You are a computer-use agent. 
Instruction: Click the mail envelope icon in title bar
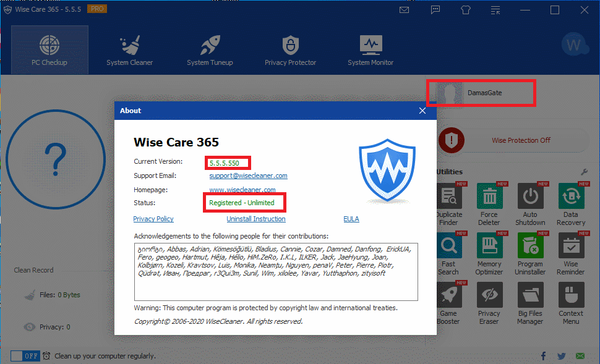(x=404, y=10)
